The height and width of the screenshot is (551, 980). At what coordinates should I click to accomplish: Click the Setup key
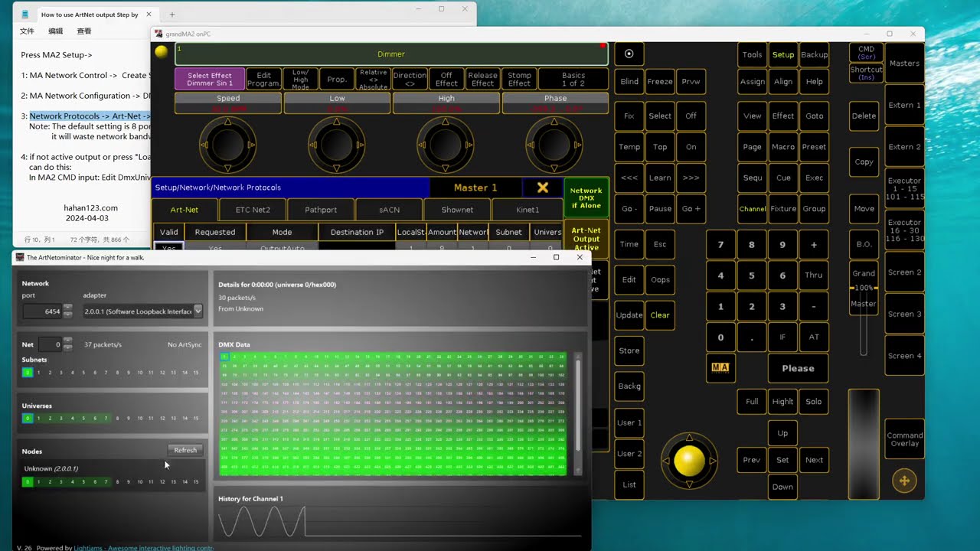[783, 54]
